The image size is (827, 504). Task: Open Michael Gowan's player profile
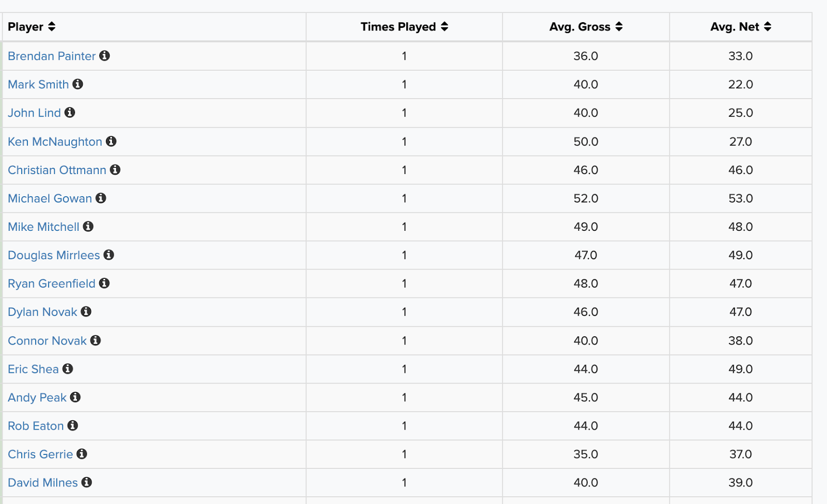click(x=50, y=198)
